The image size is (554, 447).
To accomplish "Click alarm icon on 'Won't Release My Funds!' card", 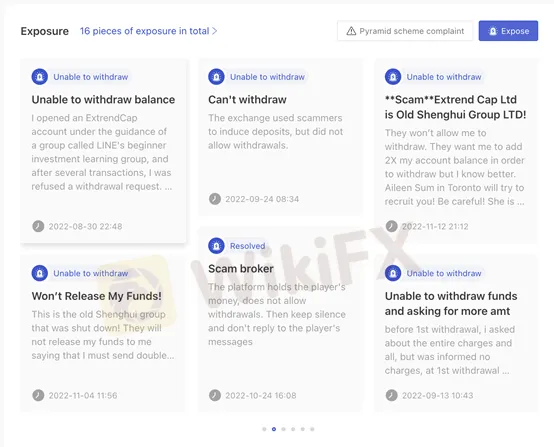I will pyautogui.click(x=40, y=273).
